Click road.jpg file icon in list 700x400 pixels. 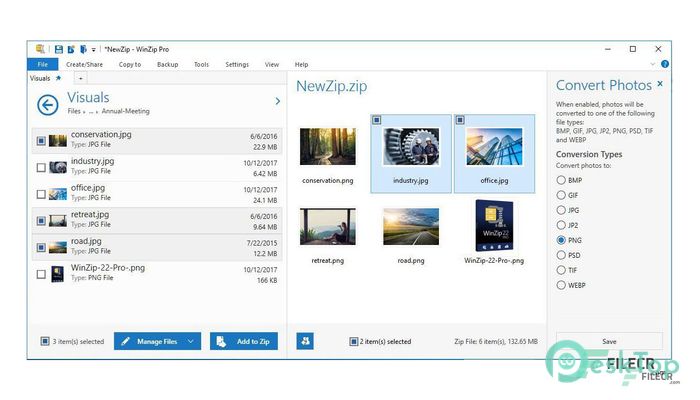coord(58,247)
